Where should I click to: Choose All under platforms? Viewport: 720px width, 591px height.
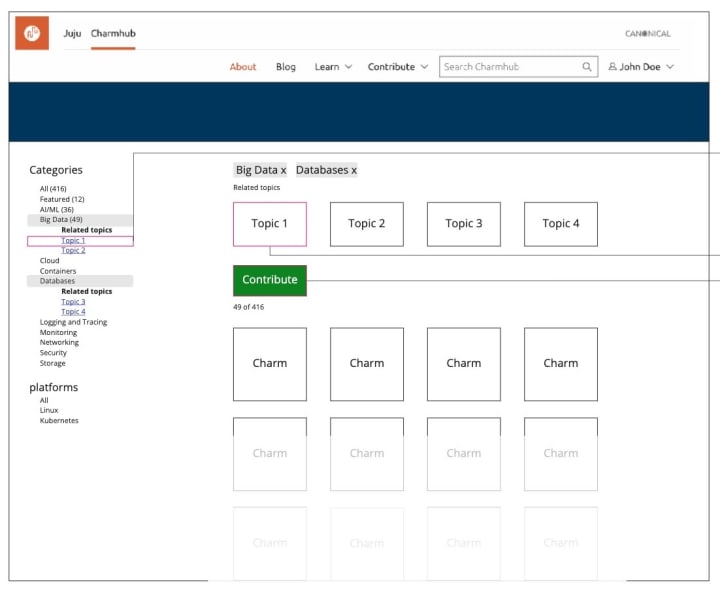(x=44, y=400)
